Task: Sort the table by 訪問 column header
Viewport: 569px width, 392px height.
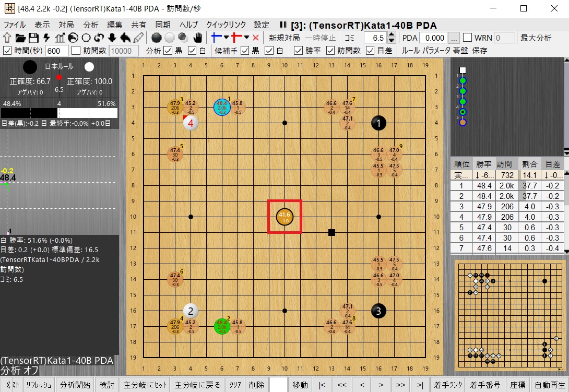Action: pyautogui.click(x=504, y=164)
